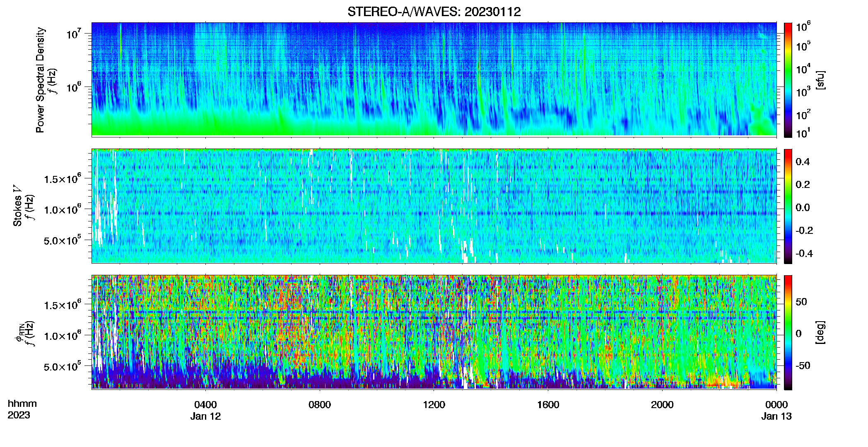Click the 0.2 Stokes colorbar label
The height and width of the screenshot is (447, 868).
803,185
